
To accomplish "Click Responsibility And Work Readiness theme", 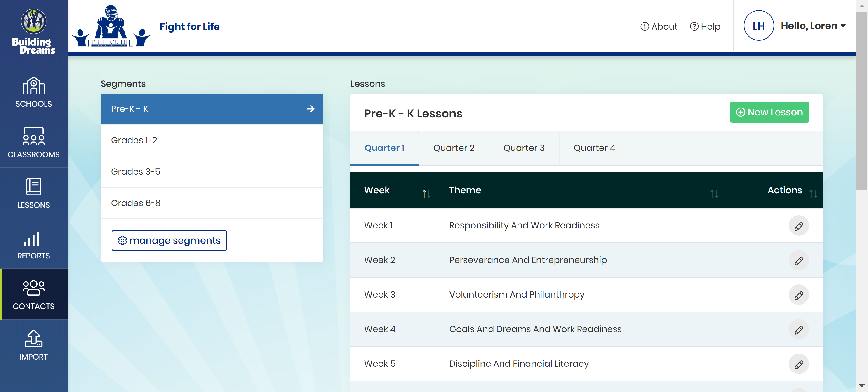I will pyautogui.click(x=524, y=225).
